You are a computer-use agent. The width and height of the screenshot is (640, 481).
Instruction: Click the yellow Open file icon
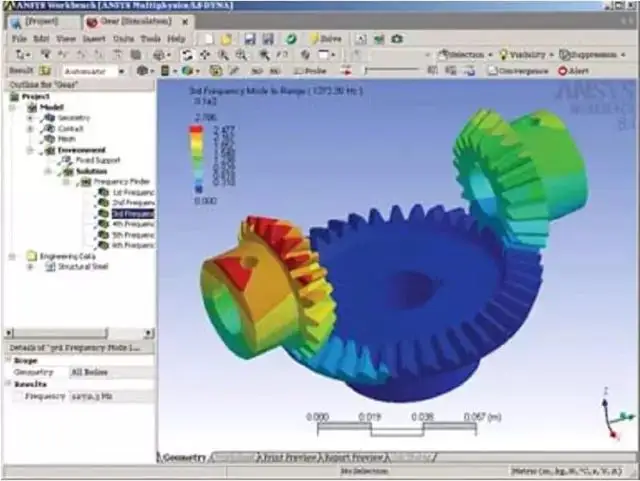(x=226, y=39)
